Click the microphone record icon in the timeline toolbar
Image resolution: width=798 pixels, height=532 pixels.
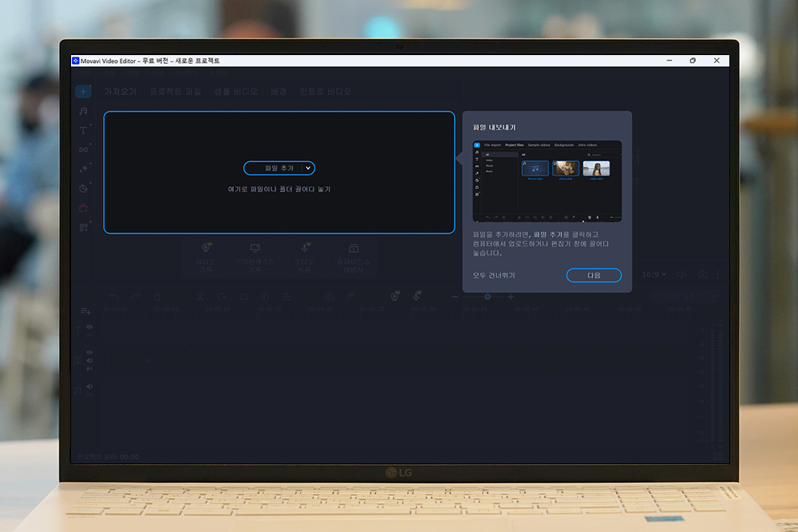pos(417,296)
